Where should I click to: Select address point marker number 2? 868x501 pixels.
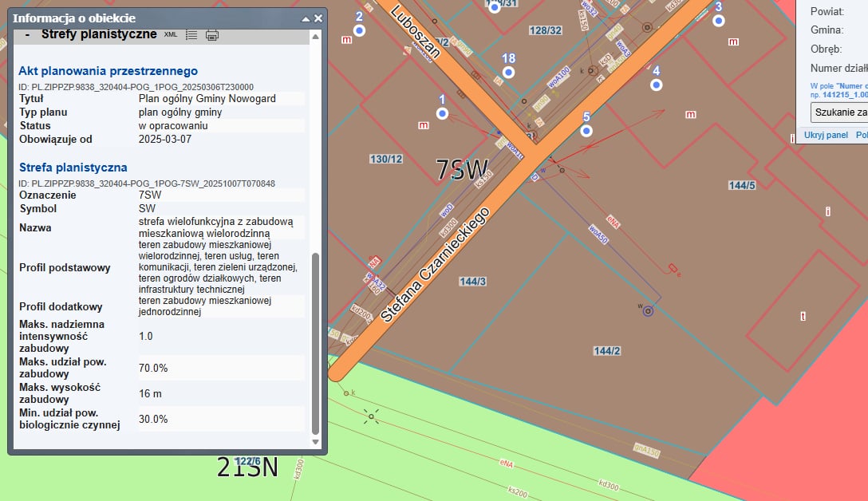359,30
